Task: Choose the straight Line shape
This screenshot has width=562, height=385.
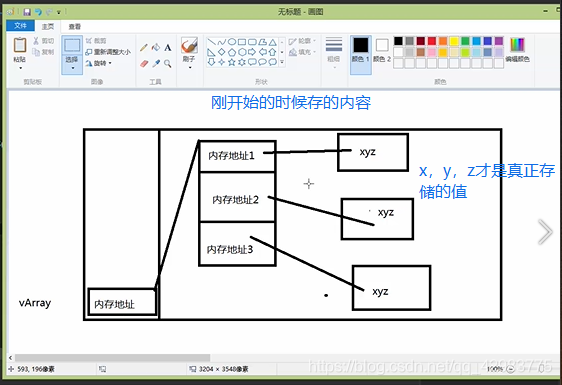Action: [x=211, y=42]
